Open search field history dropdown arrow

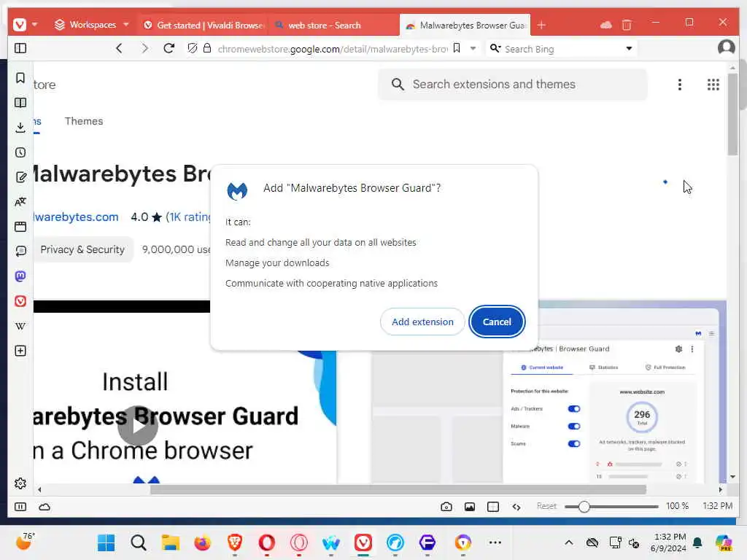click(x=629, y=48)
